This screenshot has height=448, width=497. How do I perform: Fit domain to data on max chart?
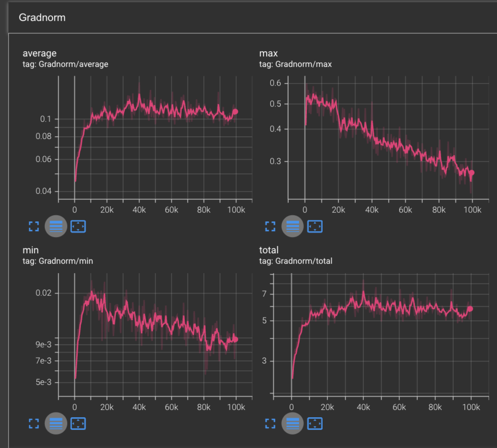pyautogui.click(x=315, y=227)
